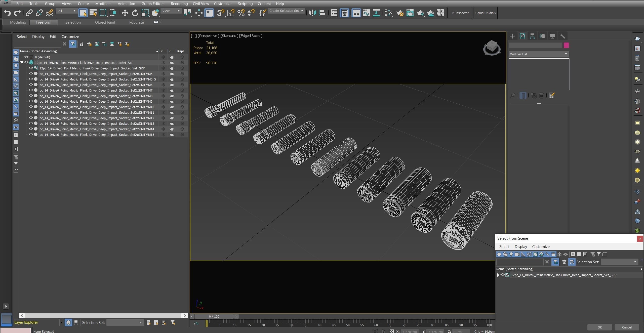644x333 pixels.
Task: Click the magenta object color swatch
Action: [566, 45]
